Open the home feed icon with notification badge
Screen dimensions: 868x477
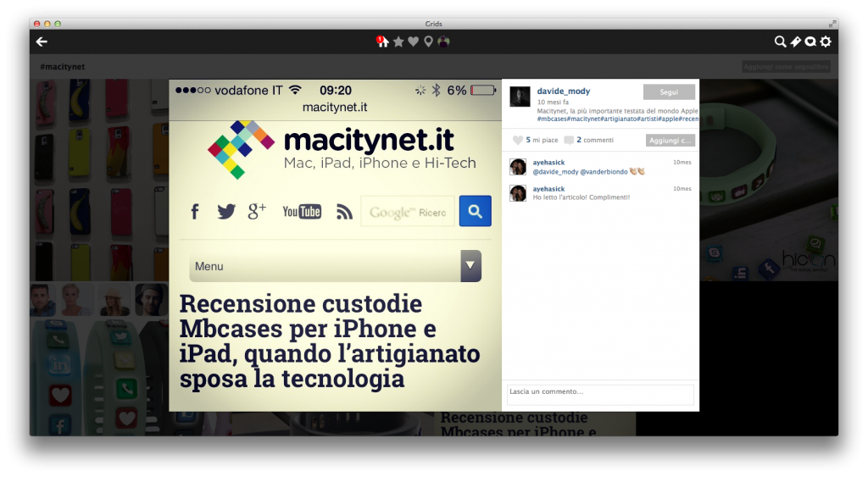(x=382, y=42)
